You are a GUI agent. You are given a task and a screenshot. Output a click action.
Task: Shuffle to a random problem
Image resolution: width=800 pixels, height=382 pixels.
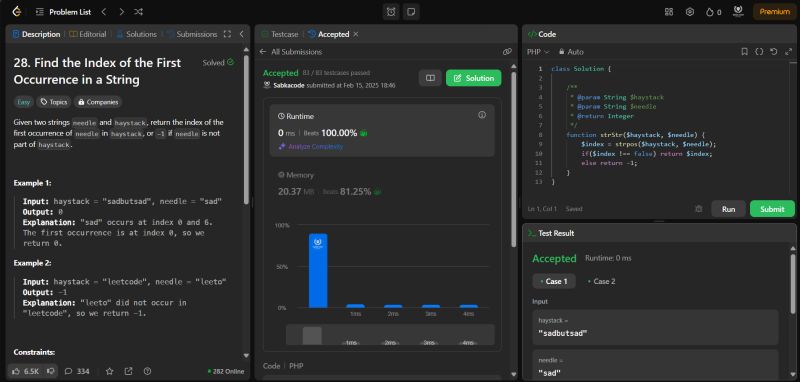[138, 12]
